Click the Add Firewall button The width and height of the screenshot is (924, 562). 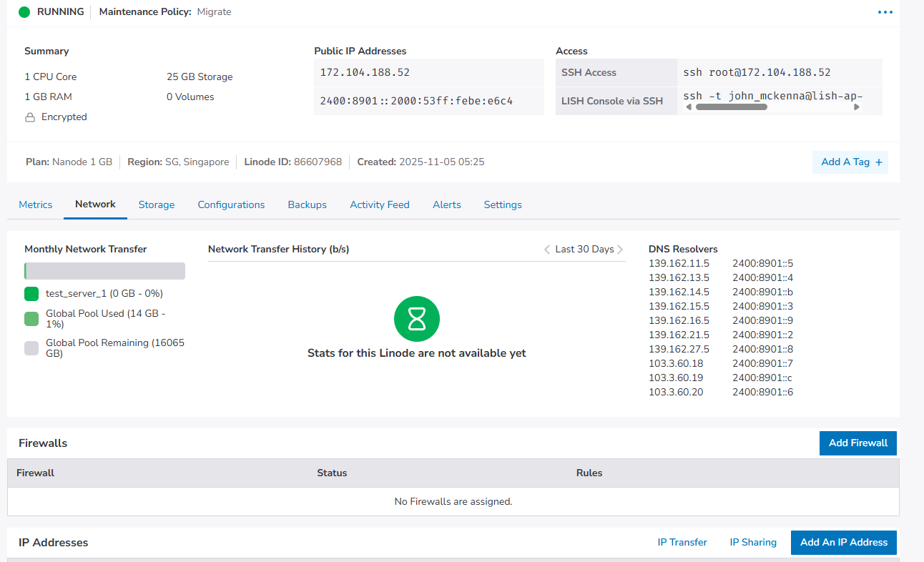(857, 443)
